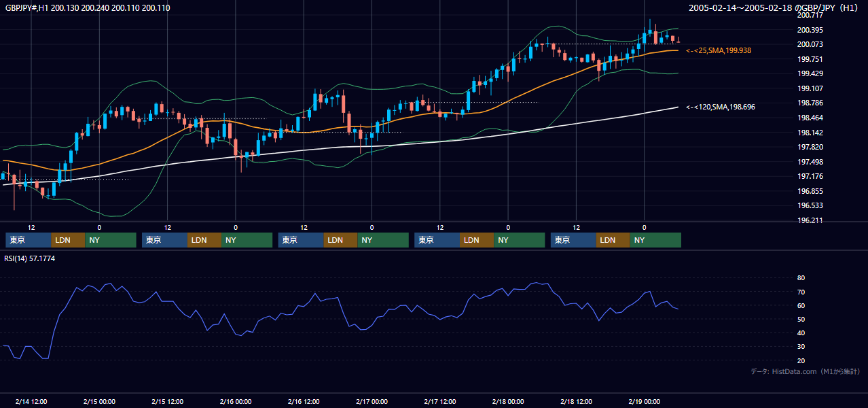Click the leftmost 東京 session block
Image resolution: width=868 pixels, height=408 pixels.
tap(29, 240)
